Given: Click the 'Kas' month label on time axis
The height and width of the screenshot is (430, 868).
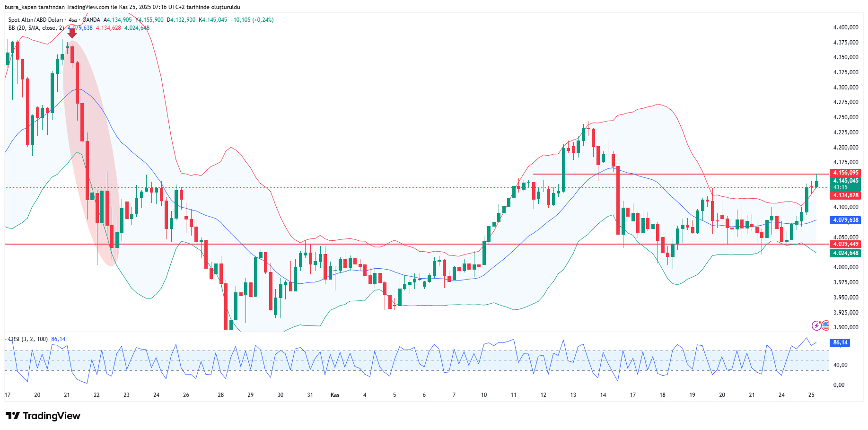Looking at the screenshot, I should click(335, 395).
